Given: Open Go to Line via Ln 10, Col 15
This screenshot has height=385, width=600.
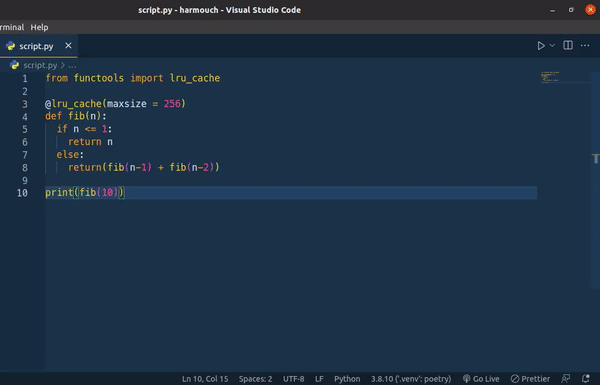Looking at the screenshot, I should click(205, 379).
